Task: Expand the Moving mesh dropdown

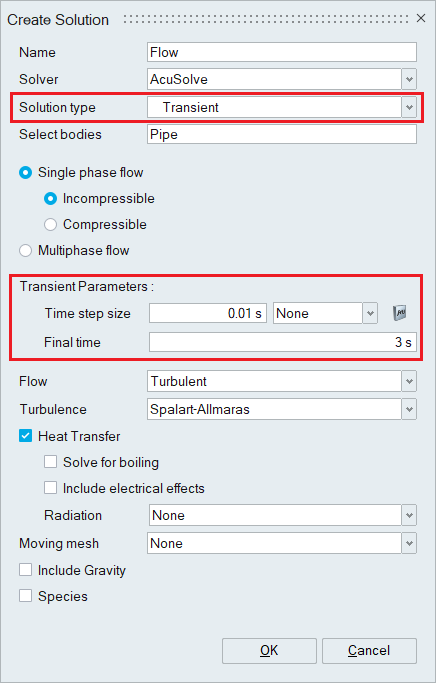Action: (x=409, y=543)
